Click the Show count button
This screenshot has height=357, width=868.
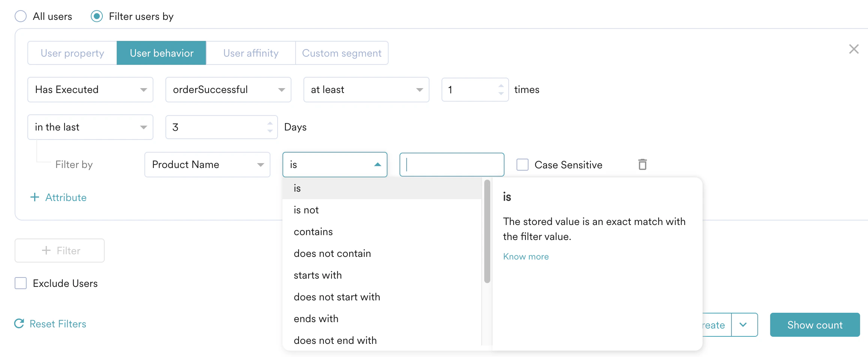814,324
